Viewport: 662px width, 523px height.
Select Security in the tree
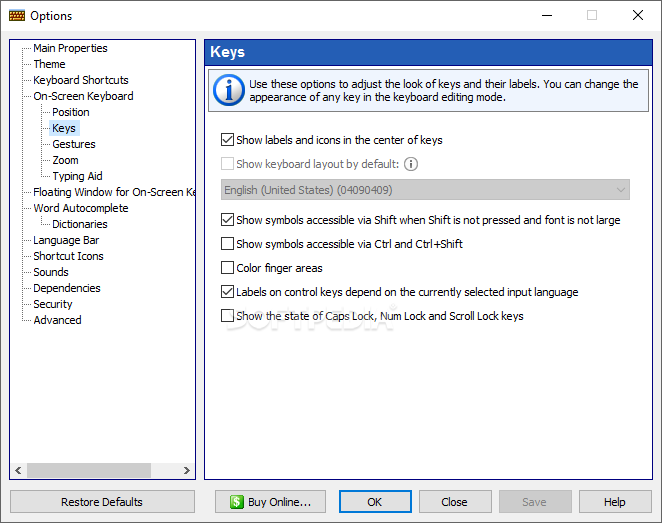tap(53, 305)
